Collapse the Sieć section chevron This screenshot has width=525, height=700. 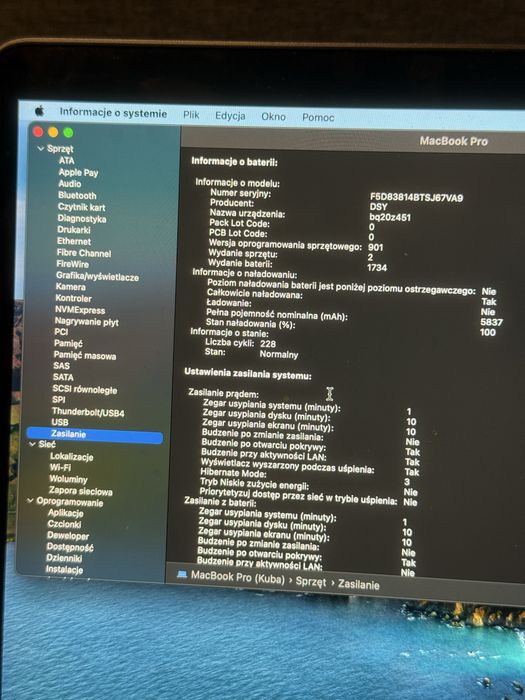point(32,444)
